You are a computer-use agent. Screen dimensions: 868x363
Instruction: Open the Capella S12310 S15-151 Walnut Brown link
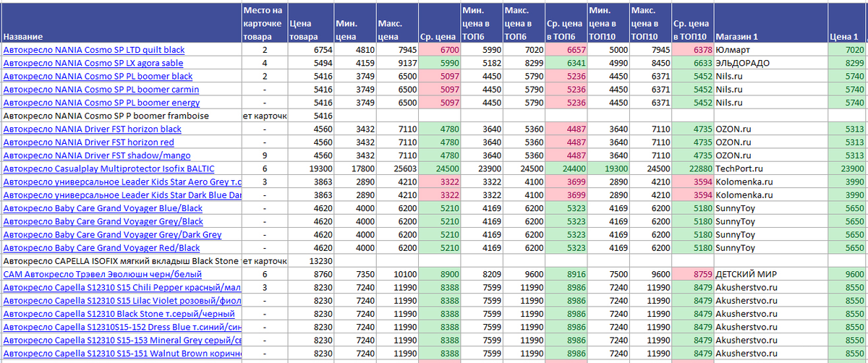[x=122, y=353]
